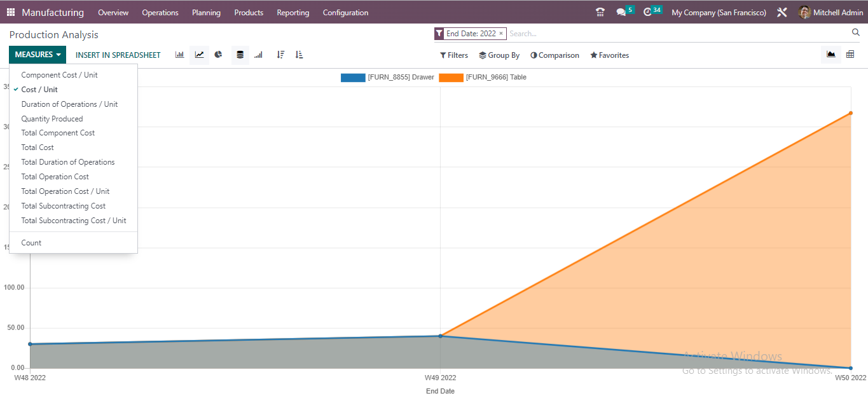Screen dimensions: 868x398
Task: Sort measures in ascending order
Action: (x=299, y=55)
